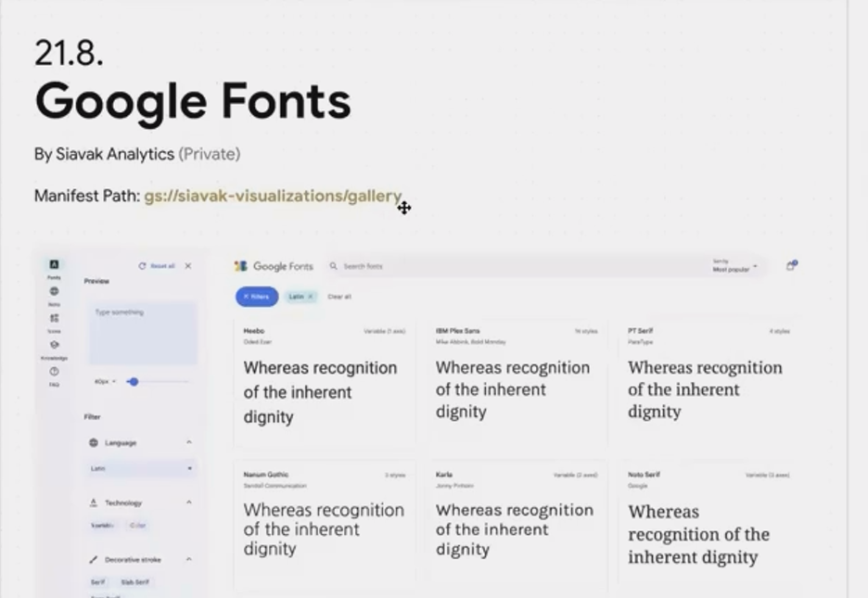Open the preview font size dropdown
868x598 pixels.
click(x=105, y=382)
